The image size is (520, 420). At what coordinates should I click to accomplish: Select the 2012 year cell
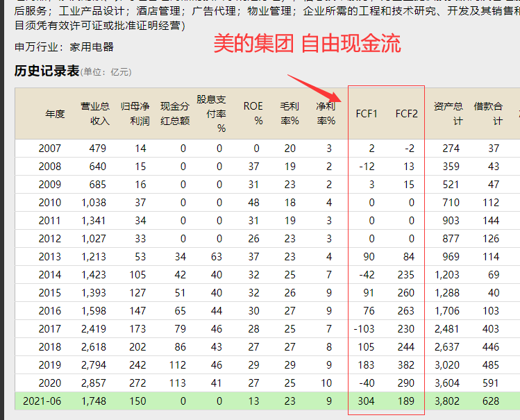click(x=50, y=239)
